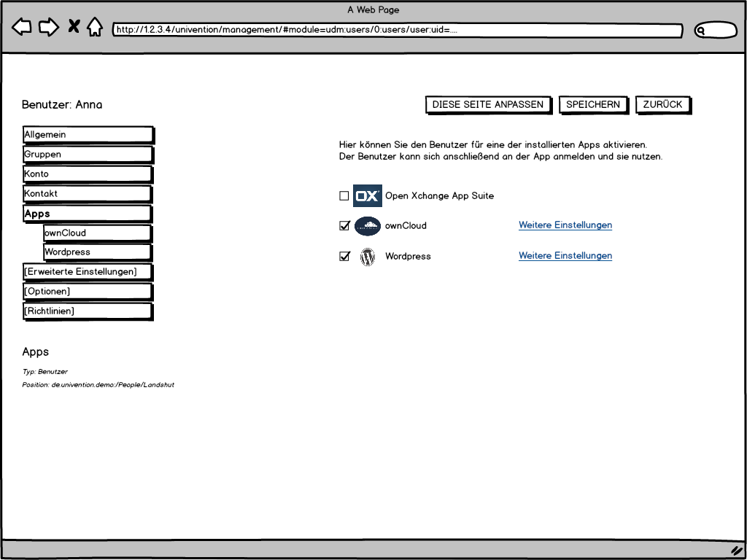Switch to the Allgemein tab
Viewport: 747px width, 560px height.
(88, 135)
